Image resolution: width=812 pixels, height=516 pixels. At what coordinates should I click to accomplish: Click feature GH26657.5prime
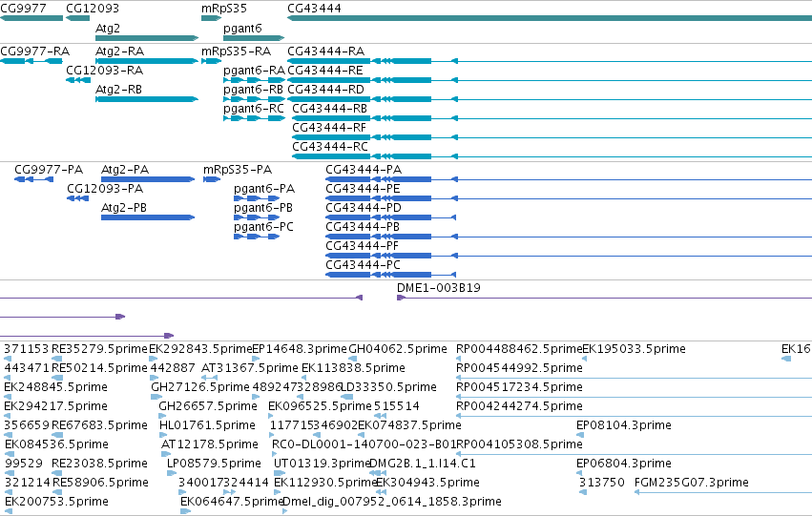(x=208, y=407)
